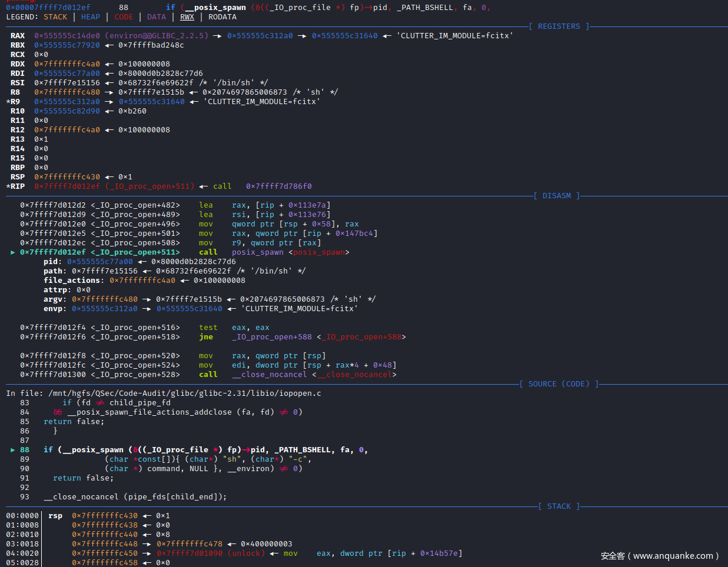Viewport: 728px width, 567px height.
Task: Click the 0x7ffff7d786f0 call target in RIP row
Action: (x=279, y=186)
